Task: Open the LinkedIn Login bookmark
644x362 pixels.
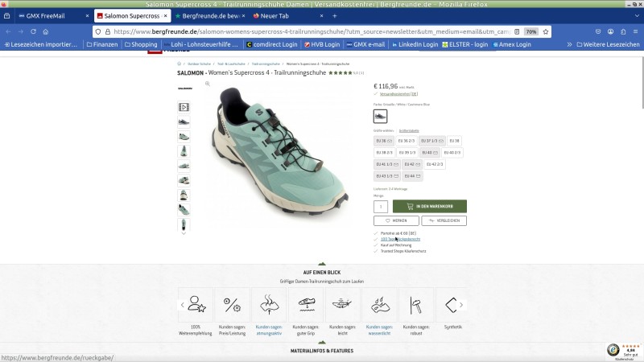Action: click(415, 44)
